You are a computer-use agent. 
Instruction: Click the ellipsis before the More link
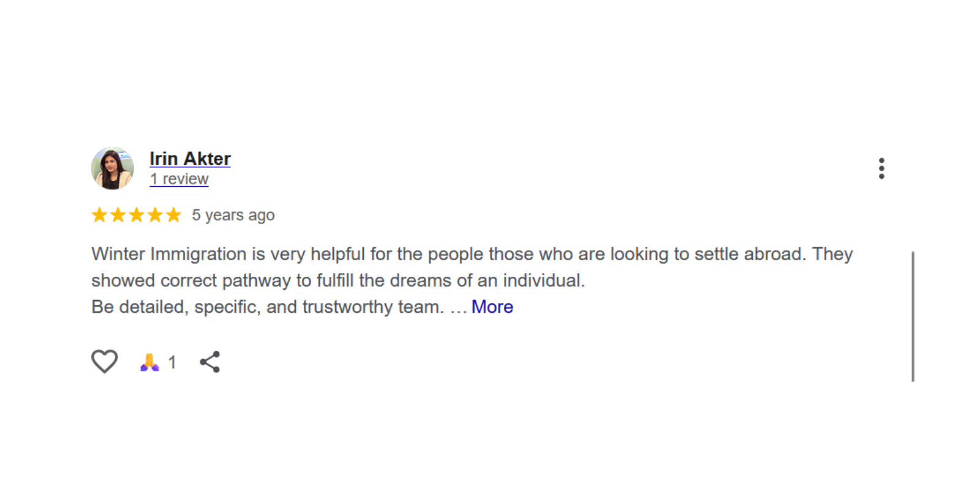click(458, 308)
